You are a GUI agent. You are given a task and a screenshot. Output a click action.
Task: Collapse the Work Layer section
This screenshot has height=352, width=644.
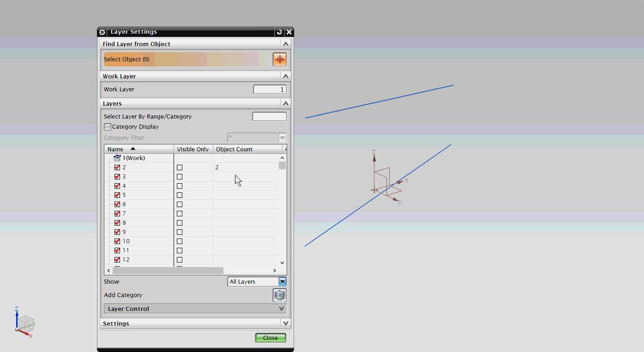tap(286, 76)
